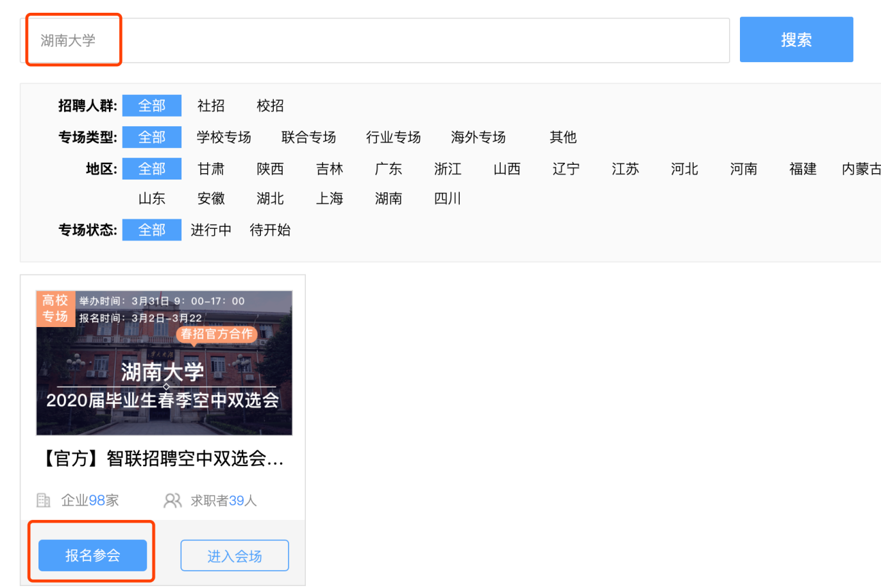Filter region by 上海
Screen dimensions: 881x588
(330, 199)
